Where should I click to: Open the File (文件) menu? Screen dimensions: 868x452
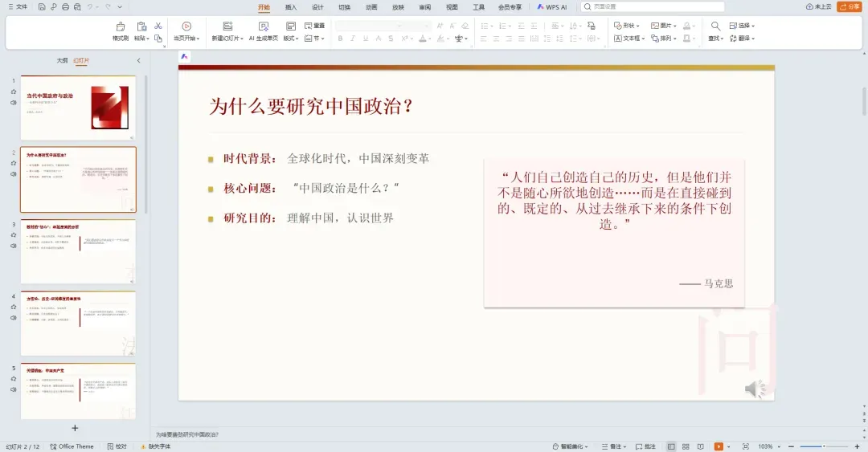pyautogui.click(x=18, y=6)
